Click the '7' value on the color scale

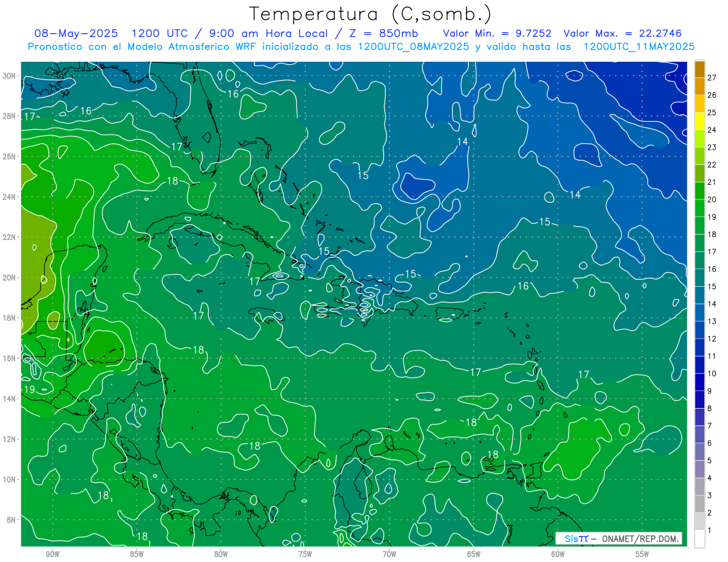710,426
